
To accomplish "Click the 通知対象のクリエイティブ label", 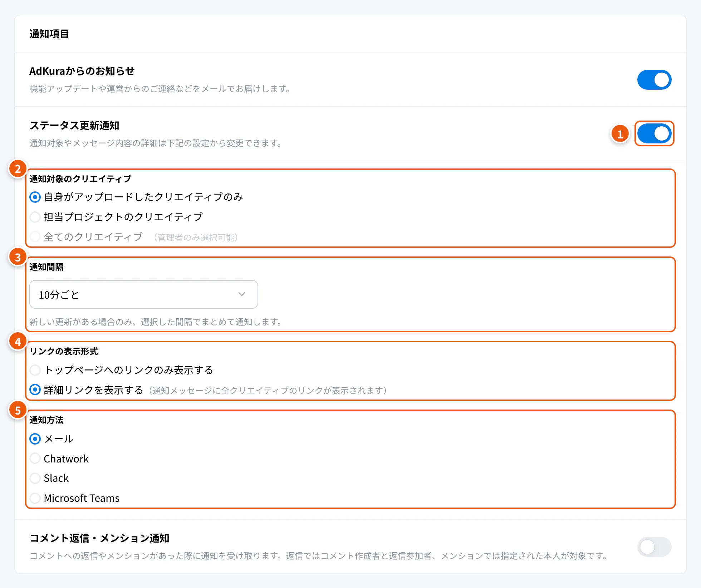I will pos(80,179).
